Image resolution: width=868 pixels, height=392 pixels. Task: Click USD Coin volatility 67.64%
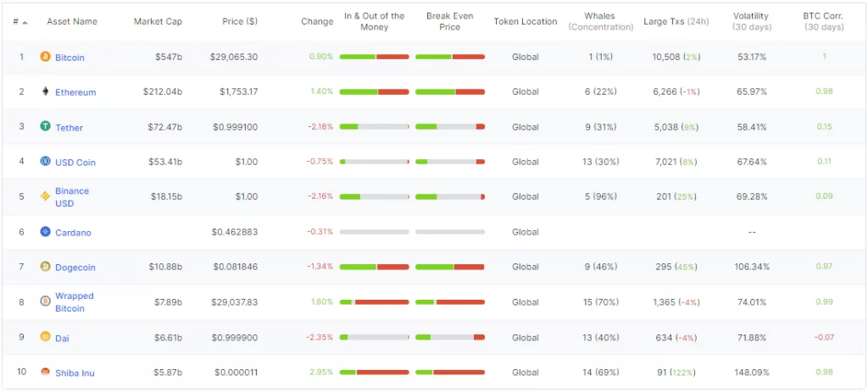click(x=752, y=162)
